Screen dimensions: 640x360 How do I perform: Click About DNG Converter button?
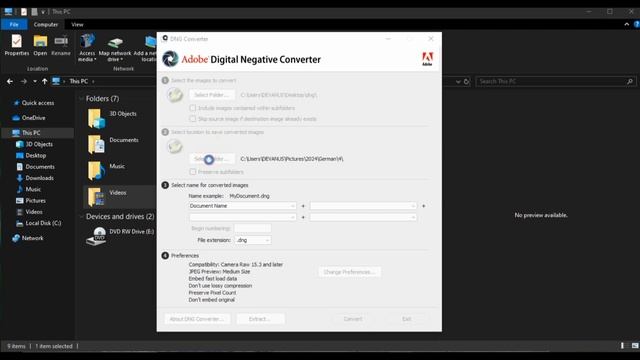tap(197, 319)
